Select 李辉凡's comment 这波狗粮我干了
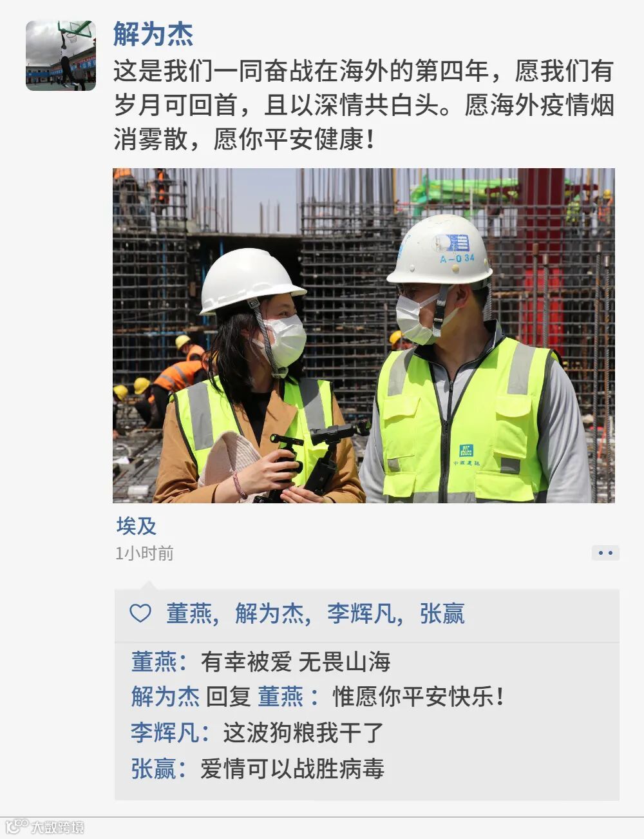Screen dimensions: 644x839 pyautogui.click(x=303, y=733)
